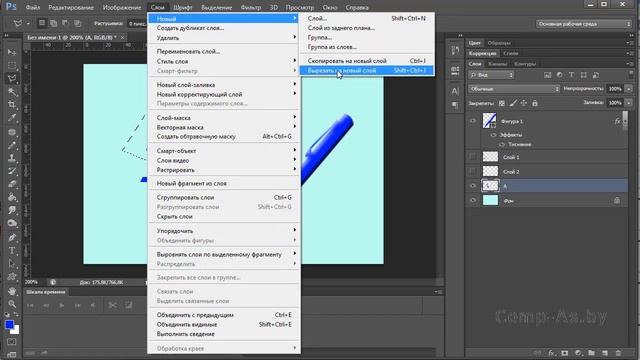The height and width of the screenshot is (360, 640).
Task: Hide the A layer
Action: pos(473,186)
